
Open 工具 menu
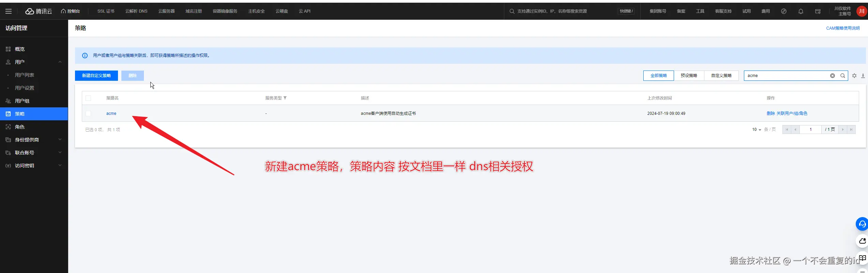(x=700, y=11)
